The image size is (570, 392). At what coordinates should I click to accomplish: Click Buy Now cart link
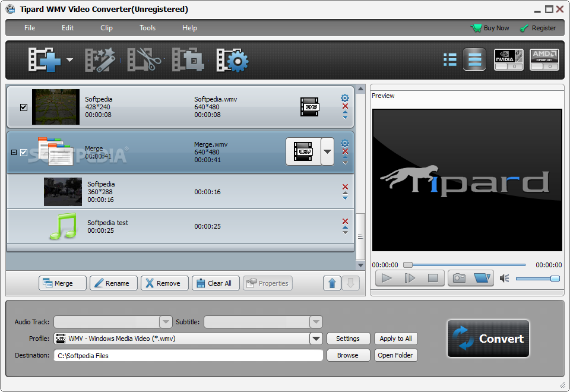(490, 28)
